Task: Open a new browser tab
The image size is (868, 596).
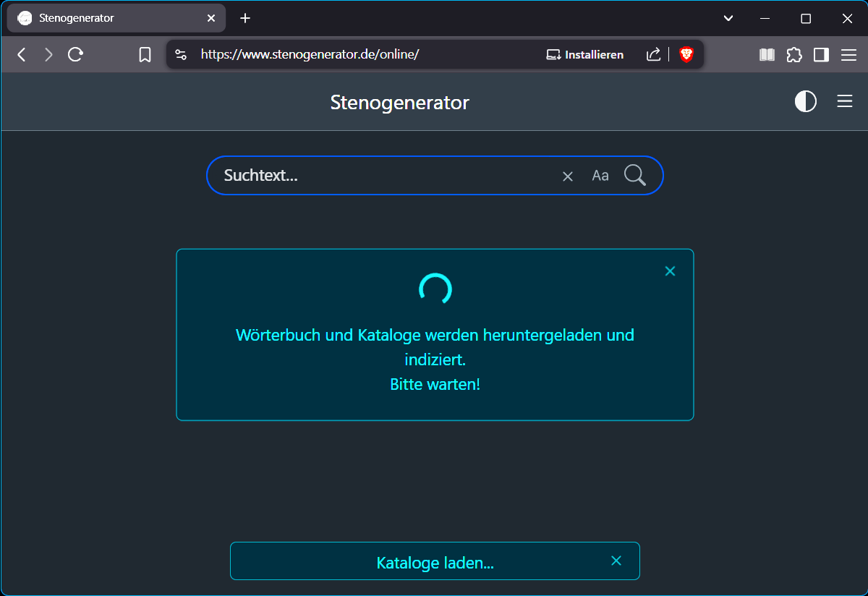Action: [245, 18]
